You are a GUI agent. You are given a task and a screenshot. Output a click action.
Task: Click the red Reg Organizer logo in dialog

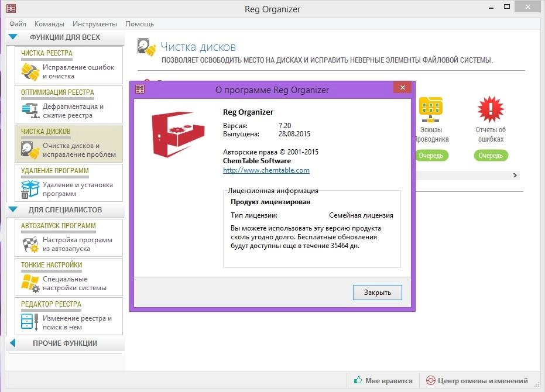178,134
